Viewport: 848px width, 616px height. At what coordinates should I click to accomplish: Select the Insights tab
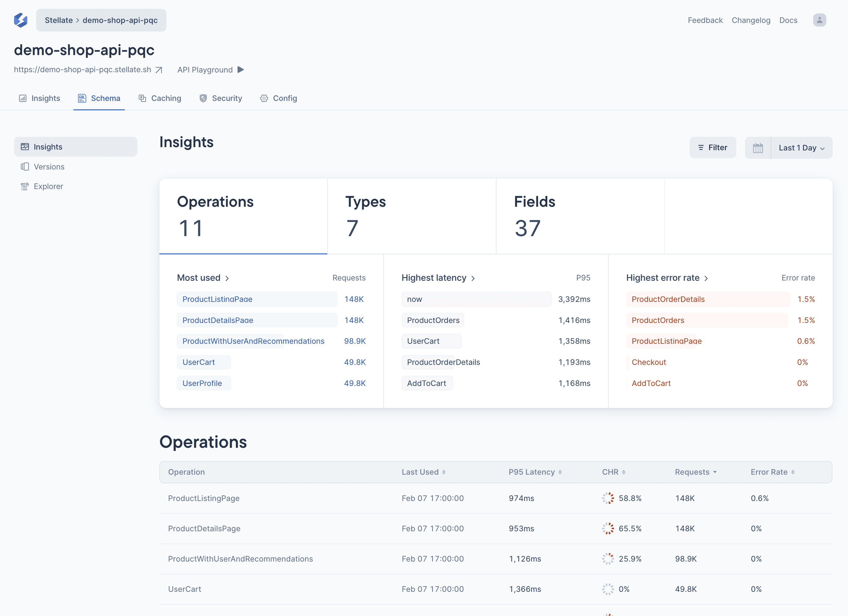pos(41,98)
